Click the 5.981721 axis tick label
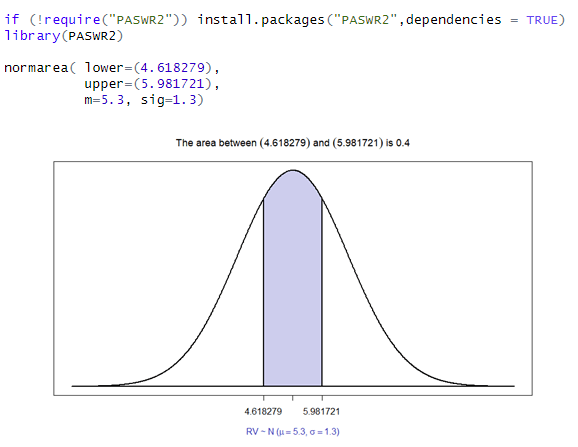578x447 pixels. (x=321, y=412)
